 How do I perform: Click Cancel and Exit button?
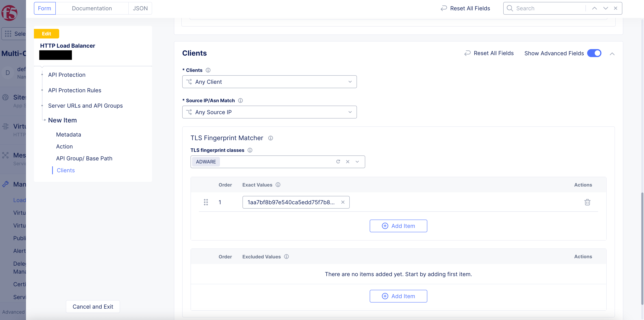pos(93,306)
